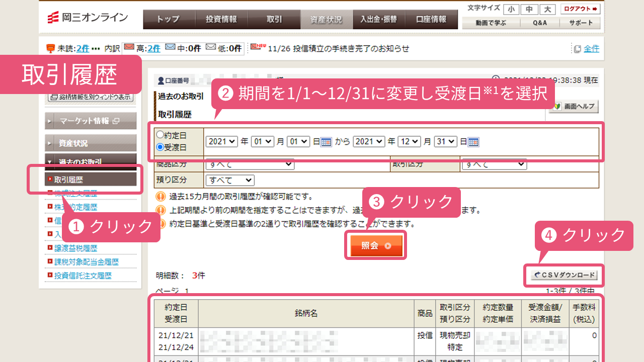Open the end month dropdown showing 12
Screen dimensions: 644x362
tap(409, 142)
